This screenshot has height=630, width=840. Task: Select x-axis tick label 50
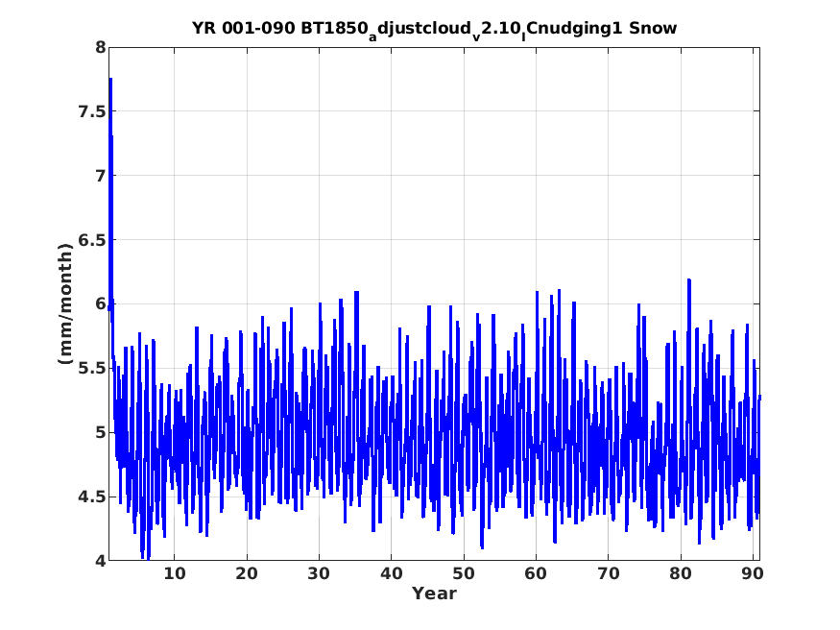[464, 573]
